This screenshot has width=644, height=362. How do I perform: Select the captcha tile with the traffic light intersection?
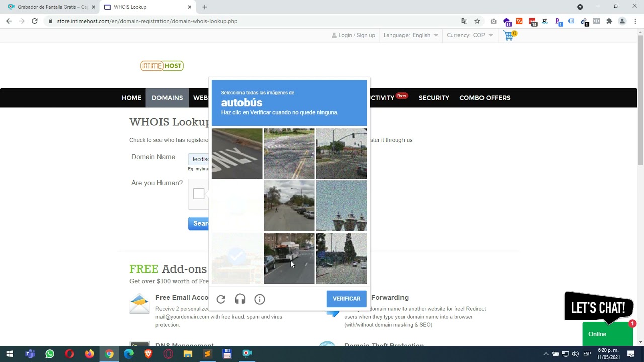point(342,153)
